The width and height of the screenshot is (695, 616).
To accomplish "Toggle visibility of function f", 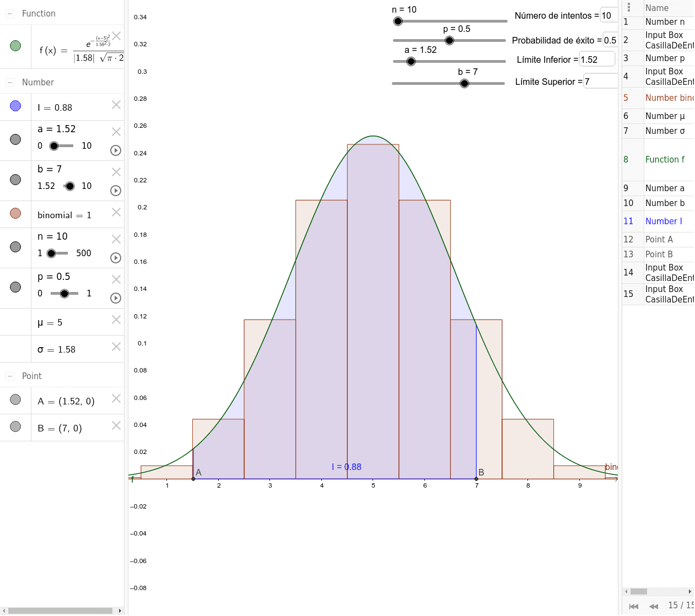I will pos(15,47).
